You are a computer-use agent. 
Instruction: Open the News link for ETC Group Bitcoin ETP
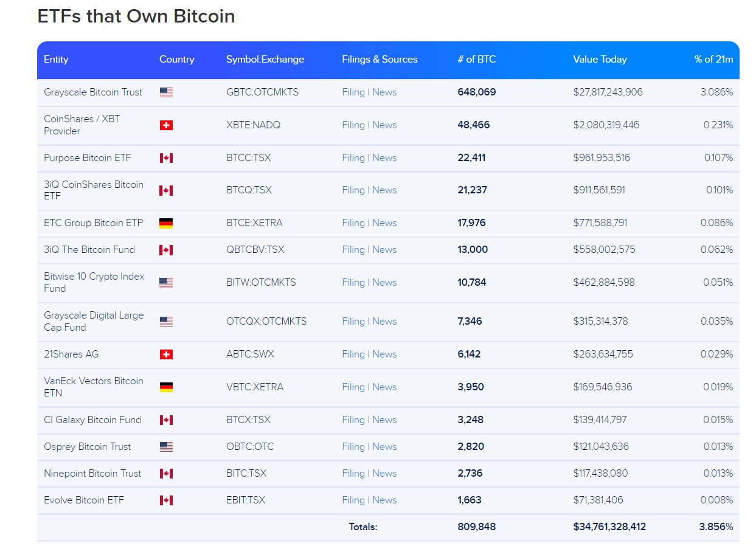pos(384,223)
